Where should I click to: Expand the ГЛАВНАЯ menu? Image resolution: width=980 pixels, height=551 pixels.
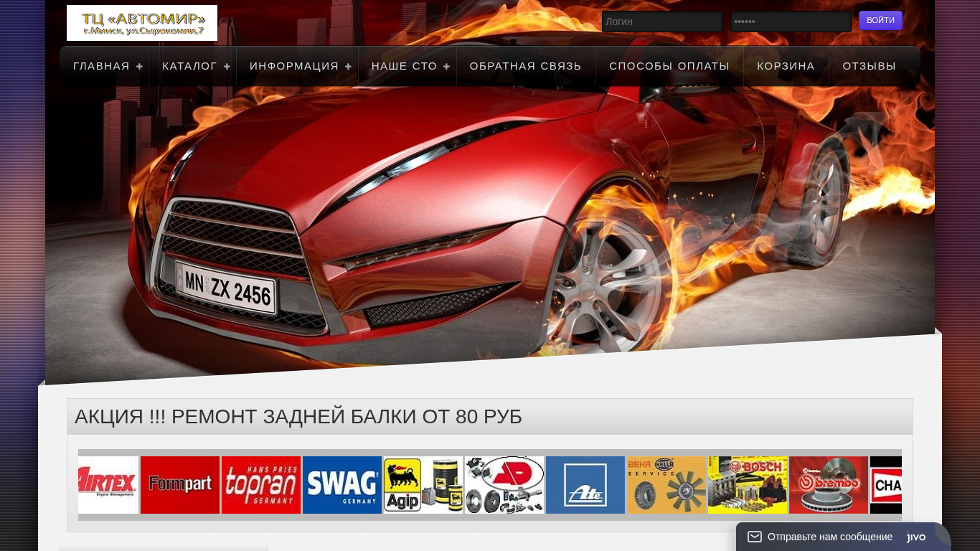[105, 66]
